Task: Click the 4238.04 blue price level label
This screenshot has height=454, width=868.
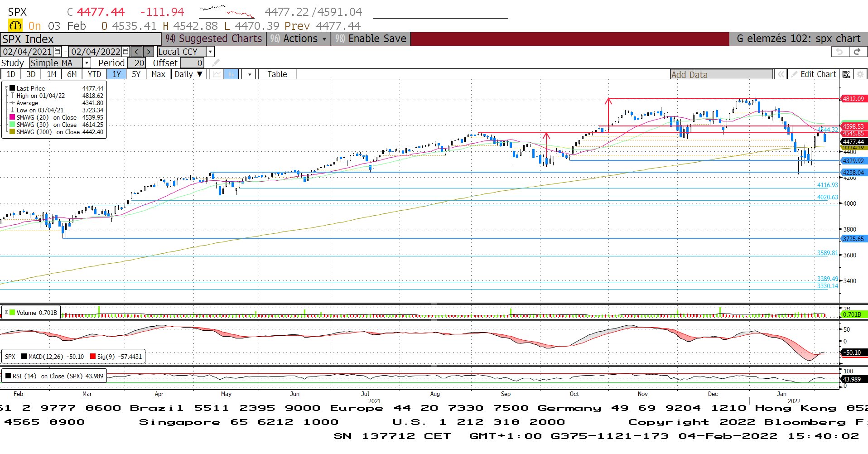Action: pos(854,172)
